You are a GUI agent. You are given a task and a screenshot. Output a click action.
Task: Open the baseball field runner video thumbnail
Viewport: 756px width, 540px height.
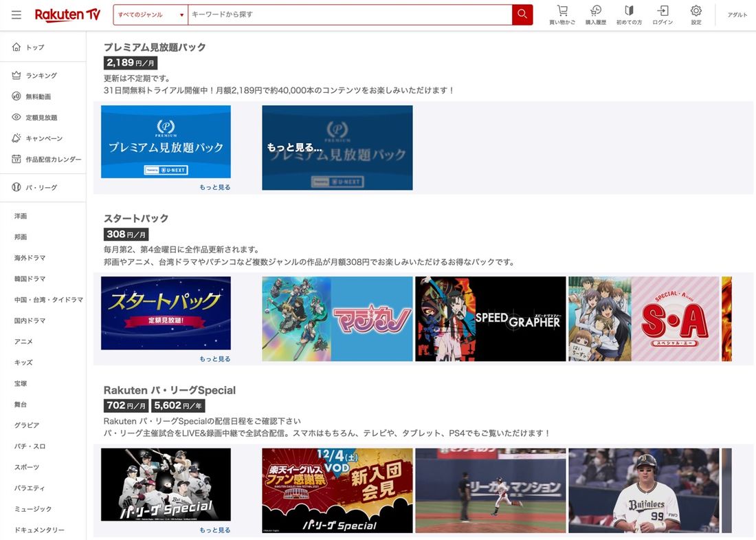click(x=490, y=490)
